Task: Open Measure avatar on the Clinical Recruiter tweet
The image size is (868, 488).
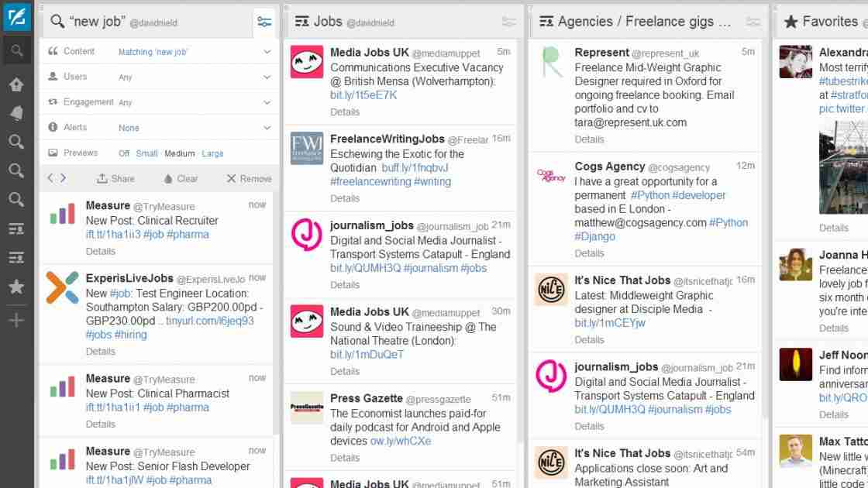Action: tap(62, 214)
